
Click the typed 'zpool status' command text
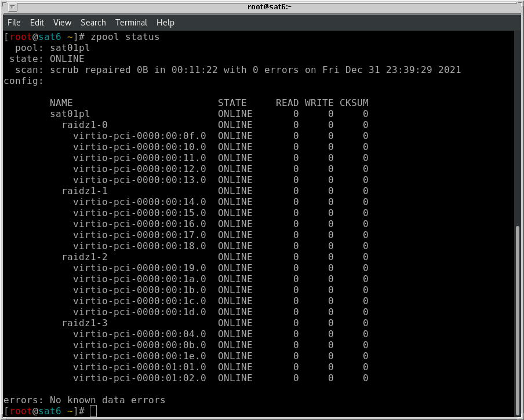(125, 37)
